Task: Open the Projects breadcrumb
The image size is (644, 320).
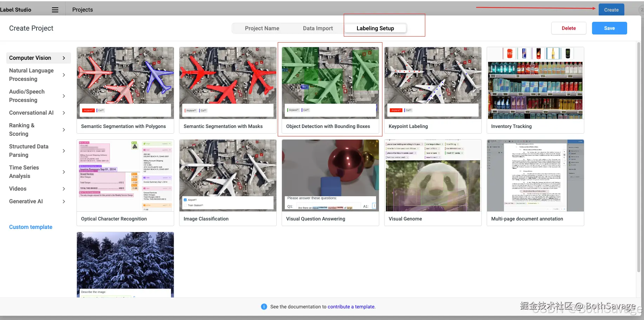Action: click(83, 10)
